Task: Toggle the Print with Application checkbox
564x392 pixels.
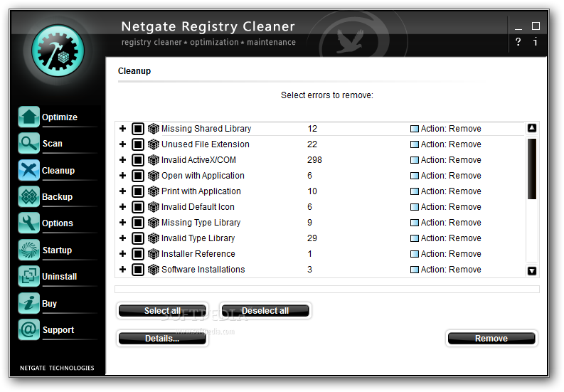Action: coord(138,191)
